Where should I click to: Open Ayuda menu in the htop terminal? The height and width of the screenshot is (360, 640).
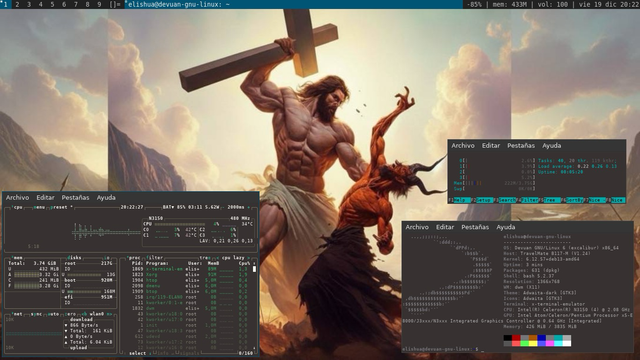tap(551, 146)
